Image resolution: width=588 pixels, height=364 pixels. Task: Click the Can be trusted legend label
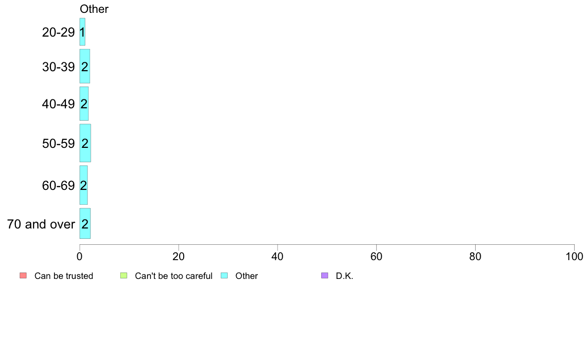click(x=64, y=276)
